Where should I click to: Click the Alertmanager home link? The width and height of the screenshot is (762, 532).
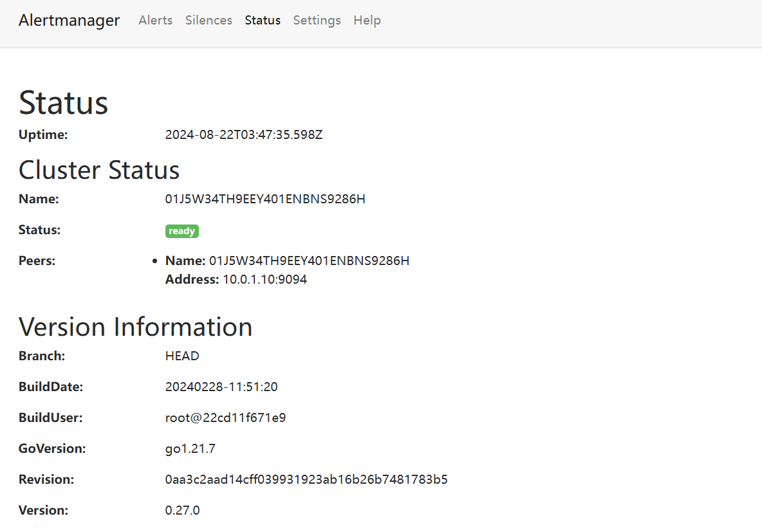[x=69, y=20]
